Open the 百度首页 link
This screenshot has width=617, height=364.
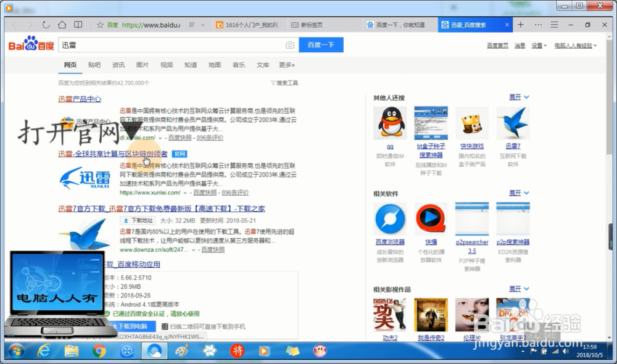tap(497, 46)
